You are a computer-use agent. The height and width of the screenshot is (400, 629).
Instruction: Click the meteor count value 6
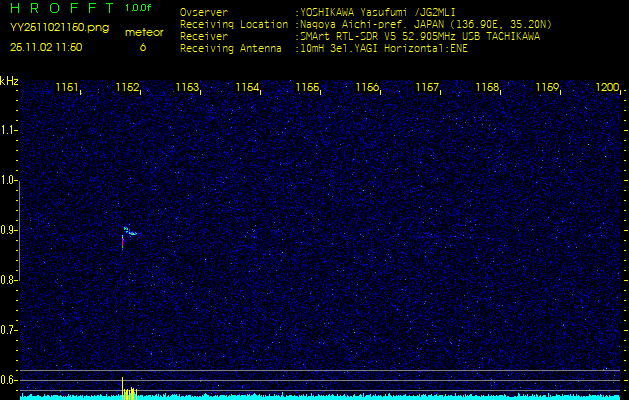pos(142,47)
